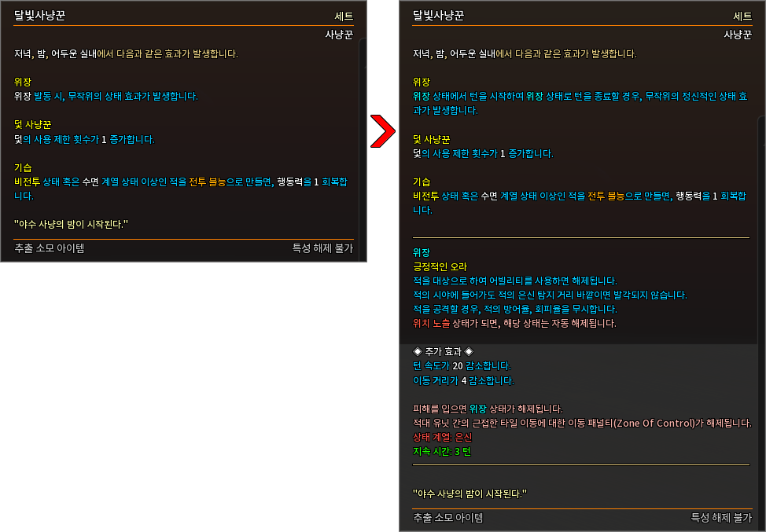Click 특성 해제 불가 in the right footer
The image size is (766, 532).
(x=721, y=517)
